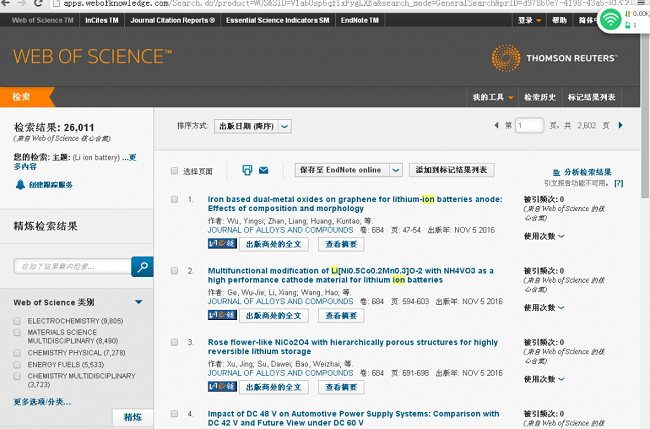Click the browser address bar URL
Viewport: 650px width, 429px height.
344,3
